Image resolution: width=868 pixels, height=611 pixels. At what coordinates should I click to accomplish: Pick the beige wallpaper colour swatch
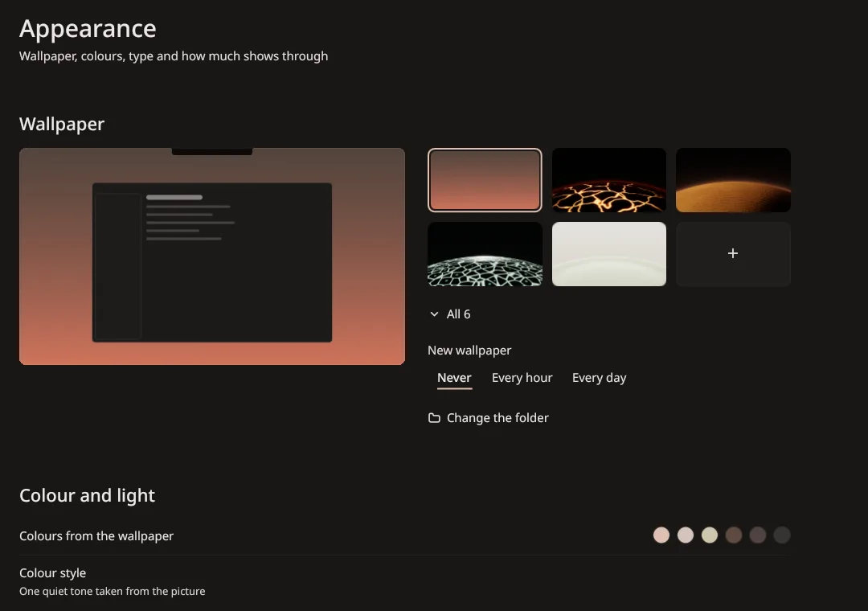point(709,535)
